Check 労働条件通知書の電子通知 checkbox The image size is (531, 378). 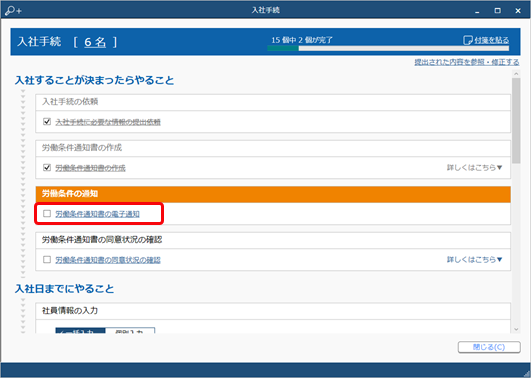point(47,213)
